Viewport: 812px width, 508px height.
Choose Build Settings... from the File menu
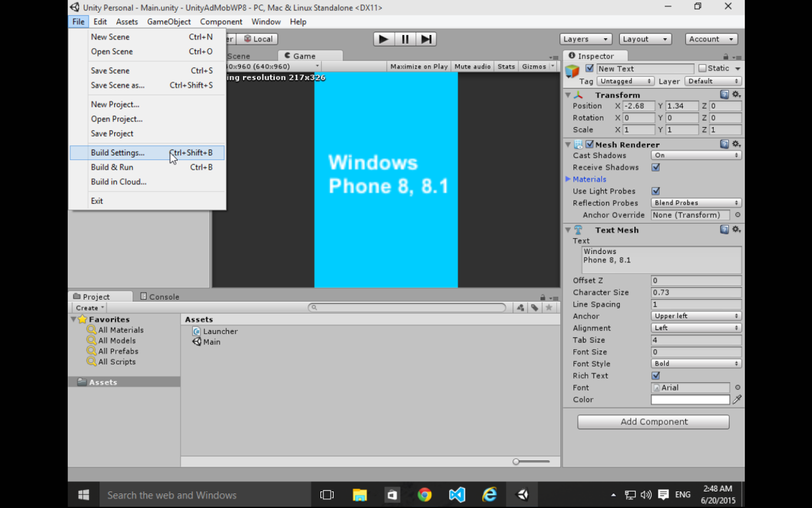click(x=147, y=152)
